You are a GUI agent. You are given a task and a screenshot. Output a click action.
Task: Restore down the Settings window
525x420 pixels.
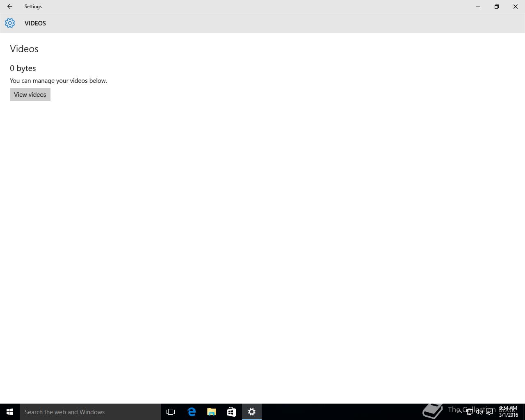[x=497, y=7]
